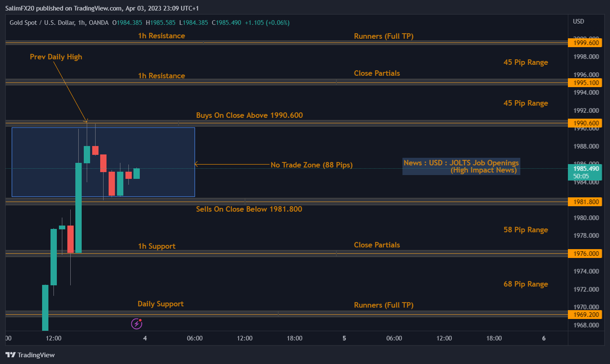Click the red dot notification on the event icon
Screen dimensions: 610x364
pyautogui.click(x=141, y=320)
